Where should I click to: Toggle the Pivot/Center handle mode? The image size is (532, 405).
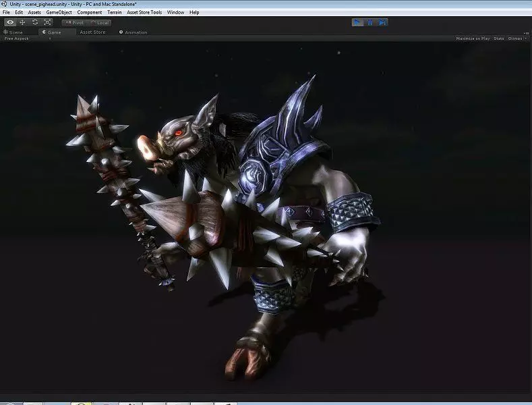click(x=74, y=23)
